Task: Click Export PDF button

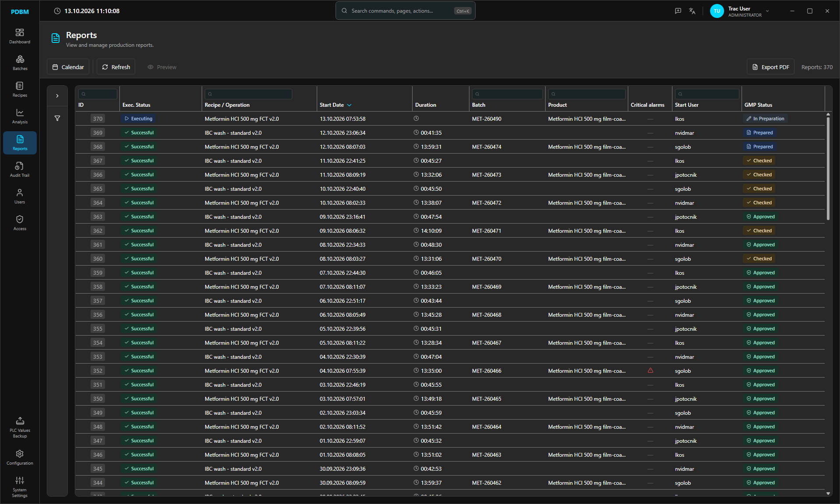Action: (x=770, y=67)
